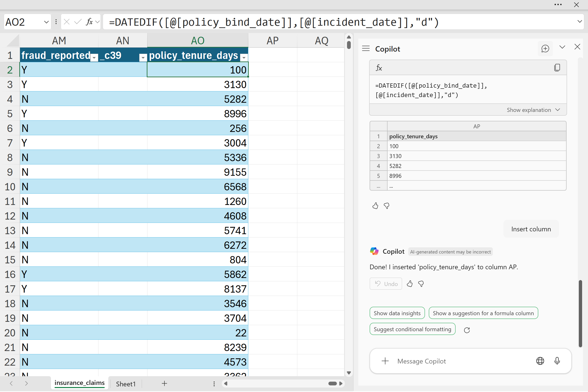Start a new Copilot chat
The image size is (588, 392).
(545, 49)
